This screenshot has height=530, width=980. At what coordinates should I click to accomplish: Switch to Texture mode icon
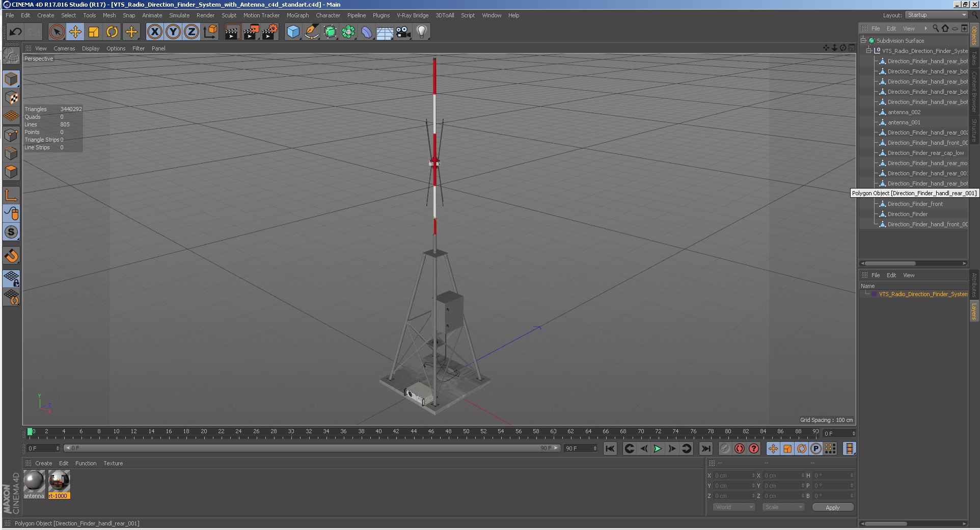pyautogui.click(x=11, y=98)
